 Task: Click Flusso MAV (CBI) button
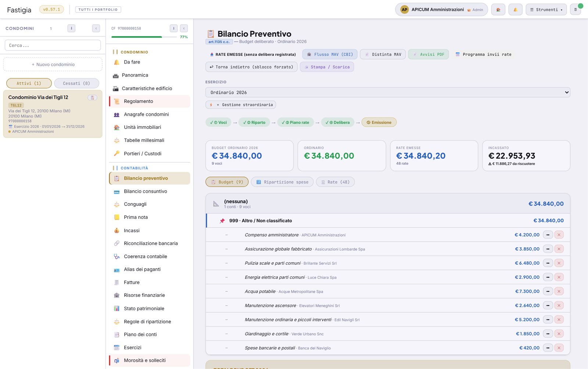click(x=330, y=54)
